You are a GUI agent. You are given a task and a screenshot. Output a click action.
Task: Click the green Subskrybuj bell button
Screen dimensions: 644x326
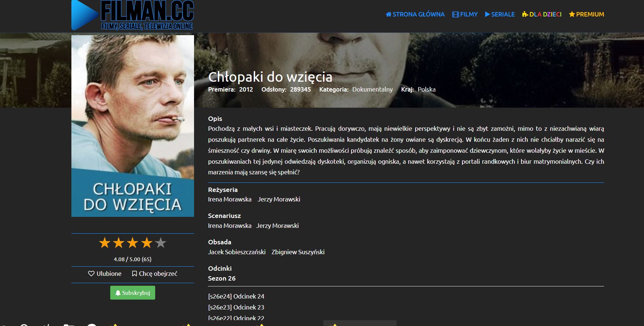[133, 293]
